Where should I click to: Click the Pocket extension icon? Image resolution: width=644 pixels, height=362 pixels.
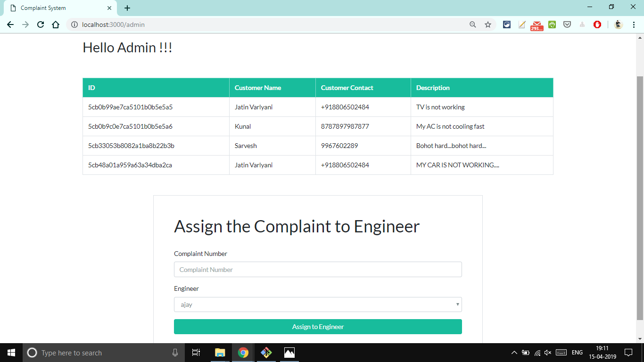point(567,25)
